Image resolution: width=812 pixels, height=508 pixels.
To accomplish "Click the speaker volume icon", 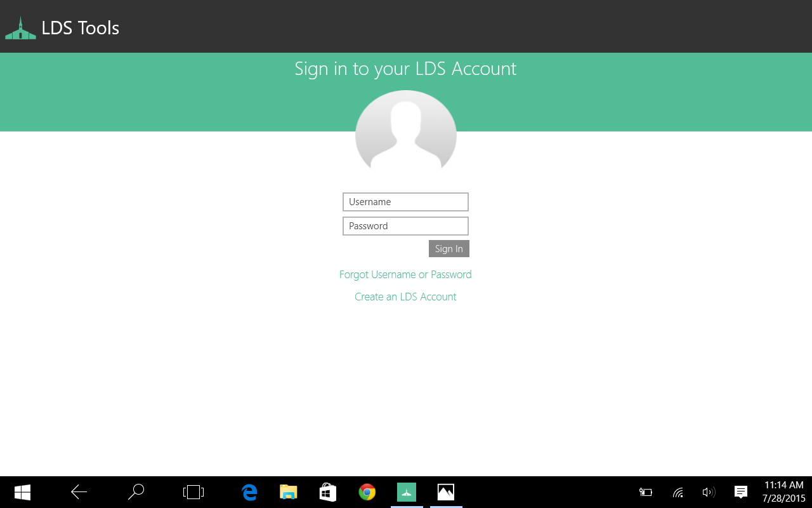I will click(709, 492).
